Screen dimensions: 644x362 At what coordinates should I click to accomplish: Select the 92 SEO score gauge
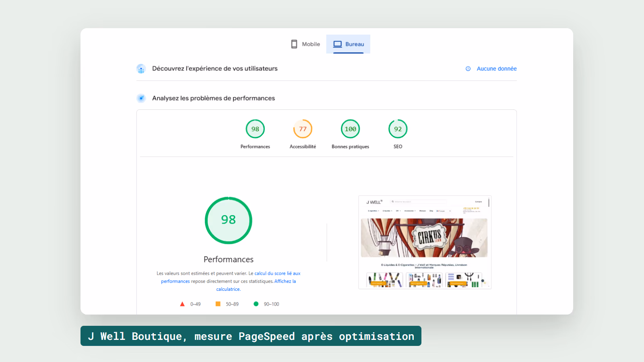point(398,129)
